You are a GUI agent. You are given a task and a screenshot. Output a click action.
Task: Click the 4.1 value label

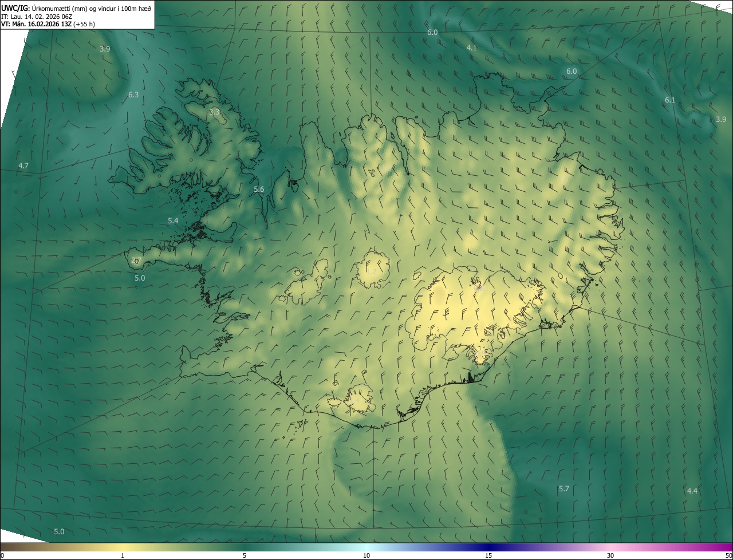click(x=471, y=48)
